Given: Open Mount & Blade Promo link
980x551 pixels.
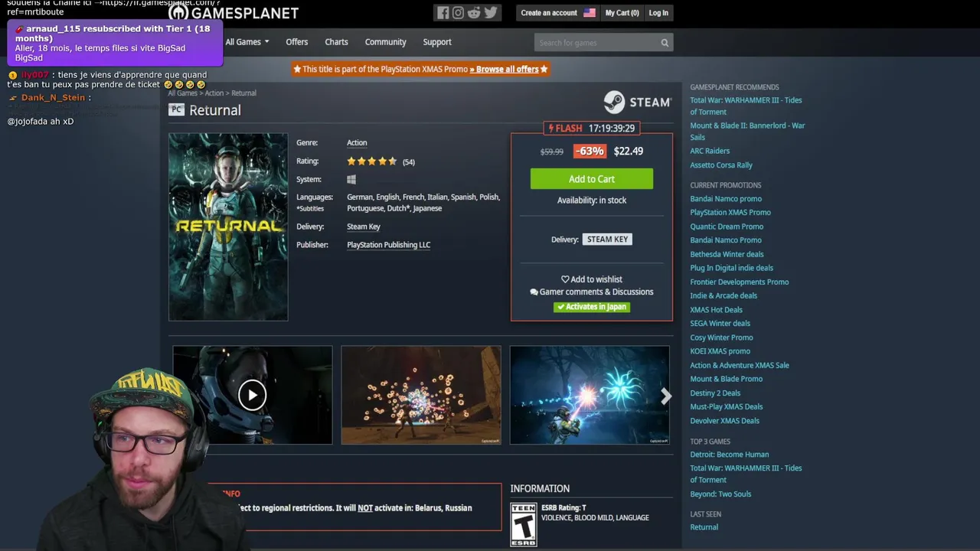Looking at the screenshot, I should [726, 379].
